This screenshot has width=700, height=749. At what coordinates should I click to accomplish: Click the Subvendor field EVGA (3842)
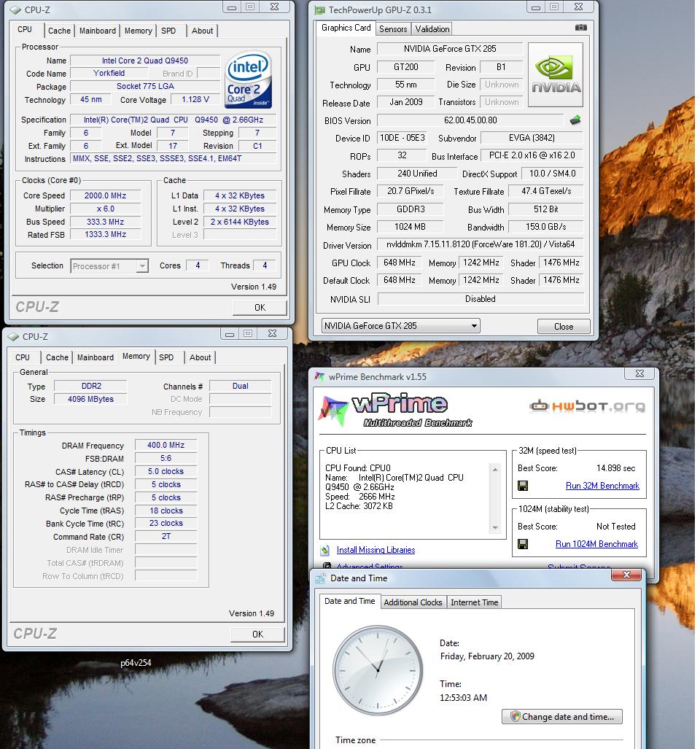tap(532, 138)
